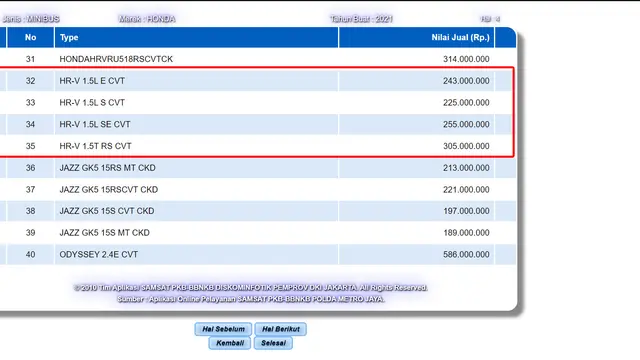Image resolution: width=640 pixels, height=360 pixels.
Task: Select the HR-V 1.5L S CVT type
Action: tap(92, 102)
